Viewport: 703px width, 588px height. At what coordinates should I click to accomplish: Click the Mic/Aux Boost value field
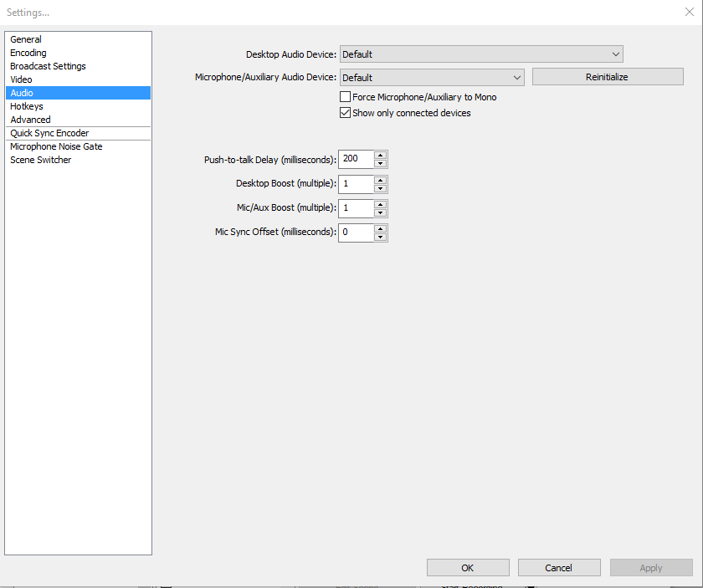356,208
